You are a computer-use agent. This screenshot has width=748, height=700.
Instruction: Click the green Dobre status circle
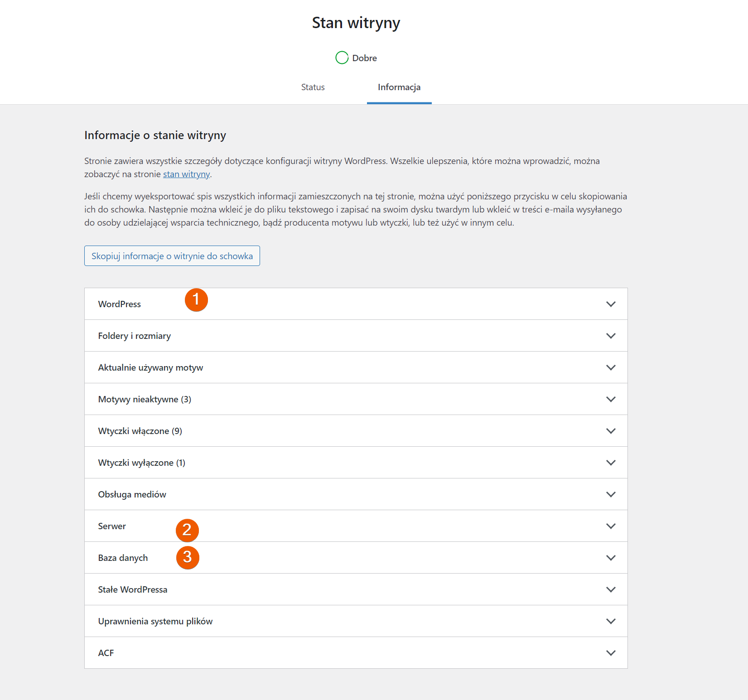tap(342, 58)
